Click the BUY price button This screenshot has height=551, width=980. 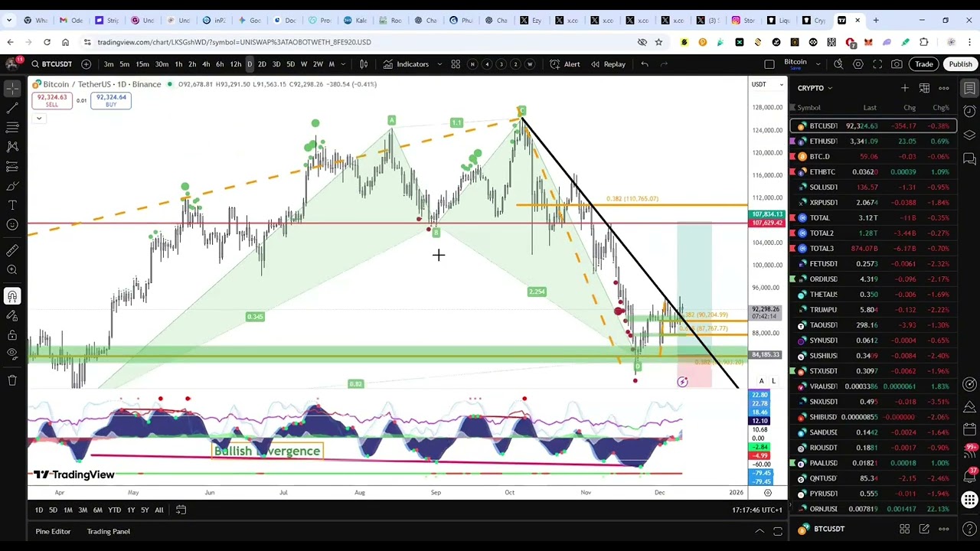click(x=111, y=100)
